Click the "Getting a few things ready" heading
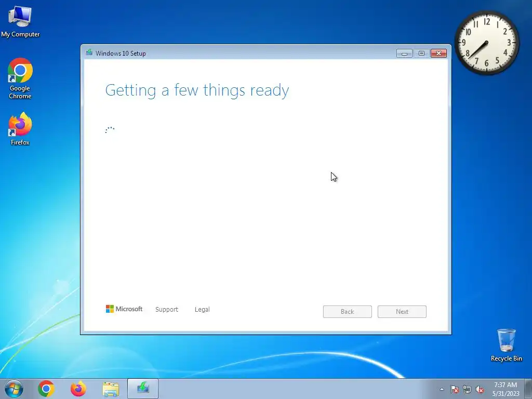Screen dimensions: 532x399 pyautogui.click(x=197, y=90)
